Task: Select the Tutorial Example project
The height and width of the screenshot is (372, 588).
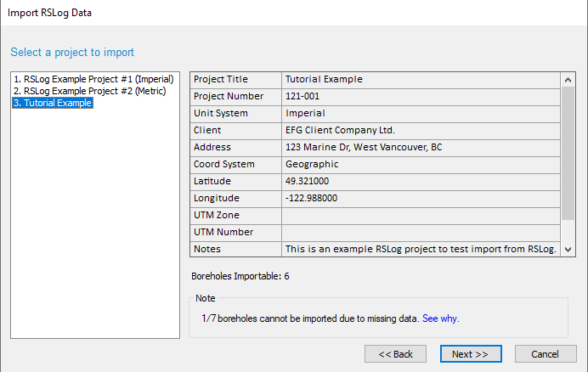Action: coord(53,103)
